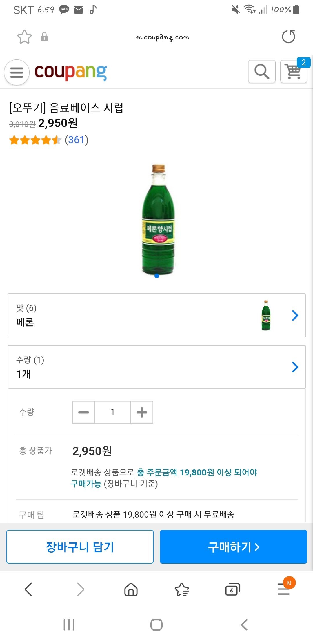Reload the page using refresh icon
This screenshot has height=644, width=313.
(x=288, y=37)
